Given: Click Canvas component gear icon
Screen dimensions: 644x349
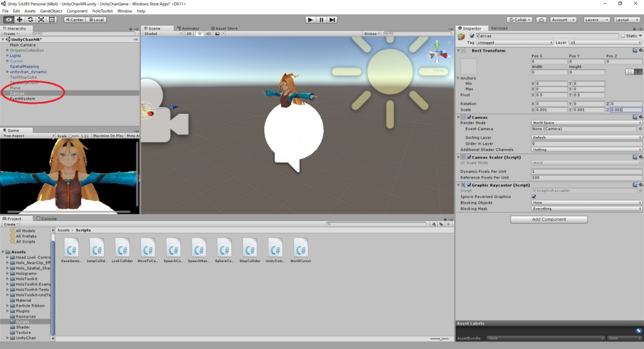Looking at the screenshot, I should coord(641,117).
